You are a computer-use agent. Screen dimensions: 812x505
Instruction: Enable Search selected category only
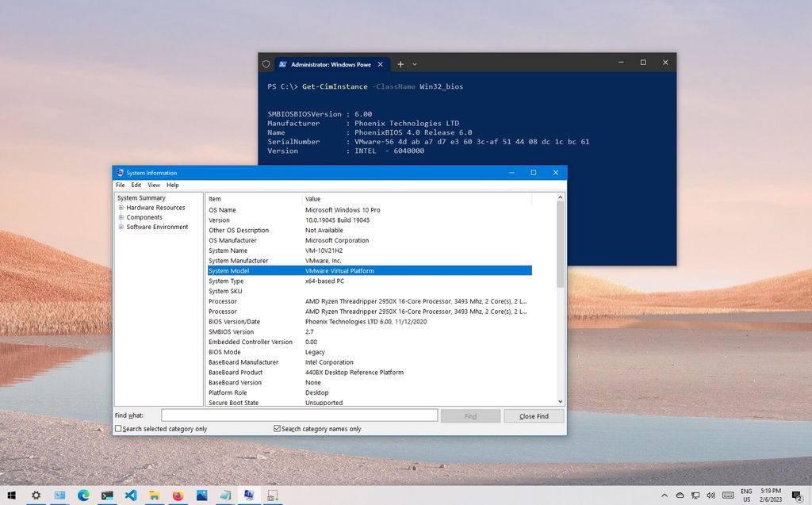(118, 427)
